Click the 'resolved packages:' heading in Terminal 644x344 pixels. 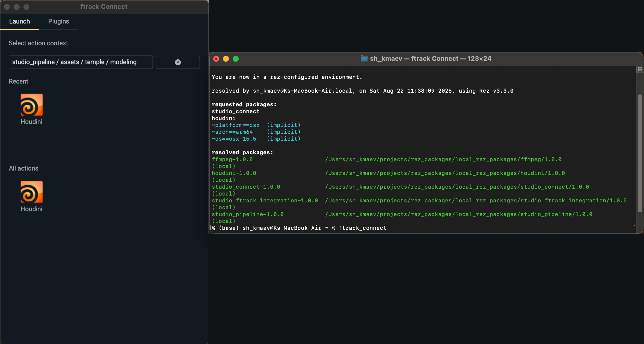243,152
